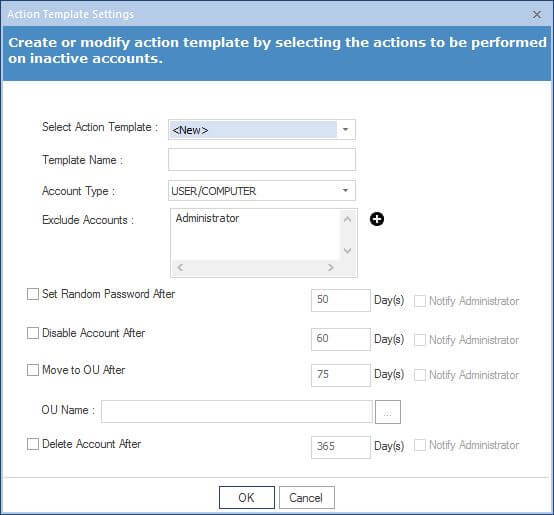
Task: Click right arrow of horizontal scrollbar
Action: click(330, 267)
